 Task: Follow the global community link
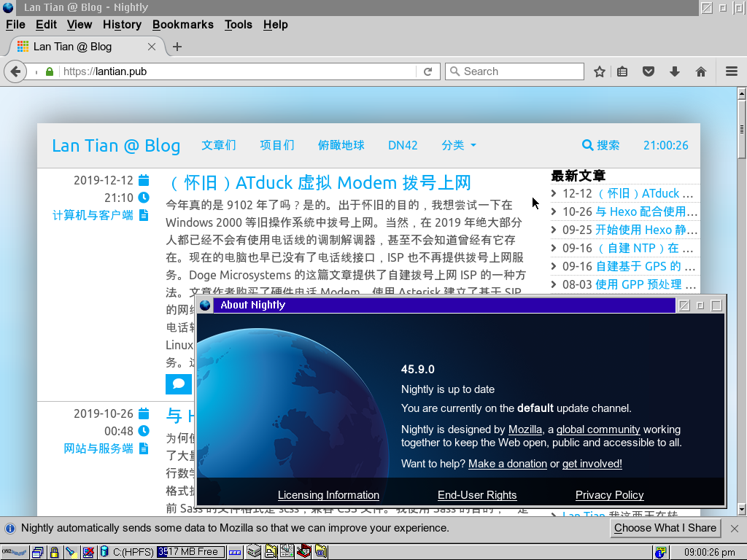click(598, 429)
